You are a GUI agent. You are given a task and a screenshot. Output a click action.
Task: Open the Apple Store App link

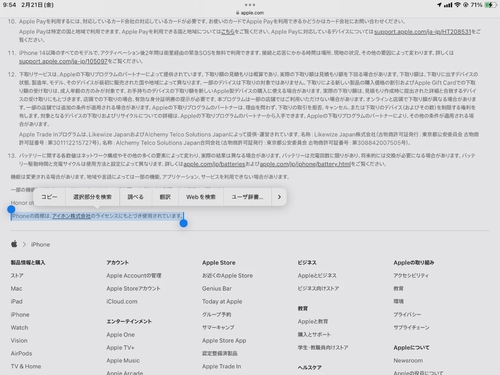coord(224,341)
